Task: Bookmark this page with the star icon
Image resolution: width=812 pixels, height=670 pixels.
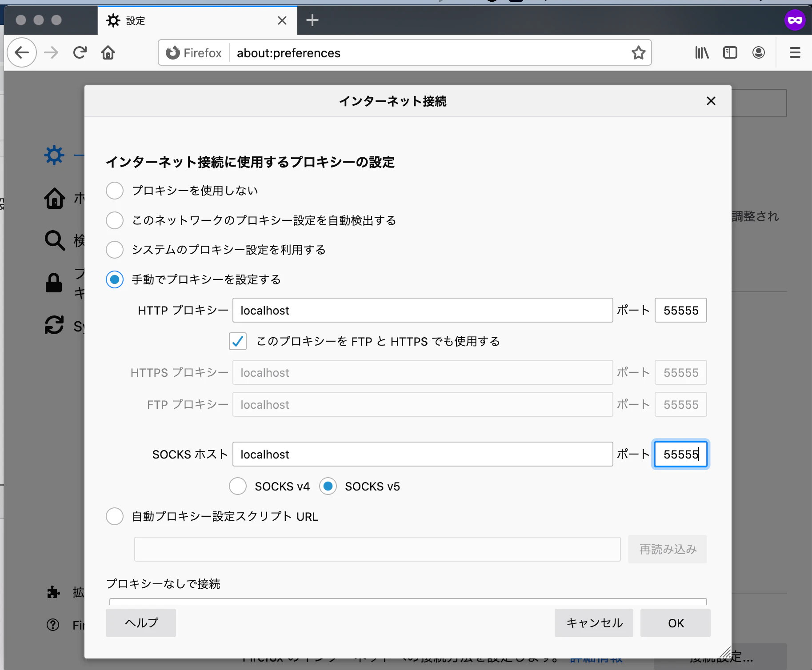Action: 638,53
